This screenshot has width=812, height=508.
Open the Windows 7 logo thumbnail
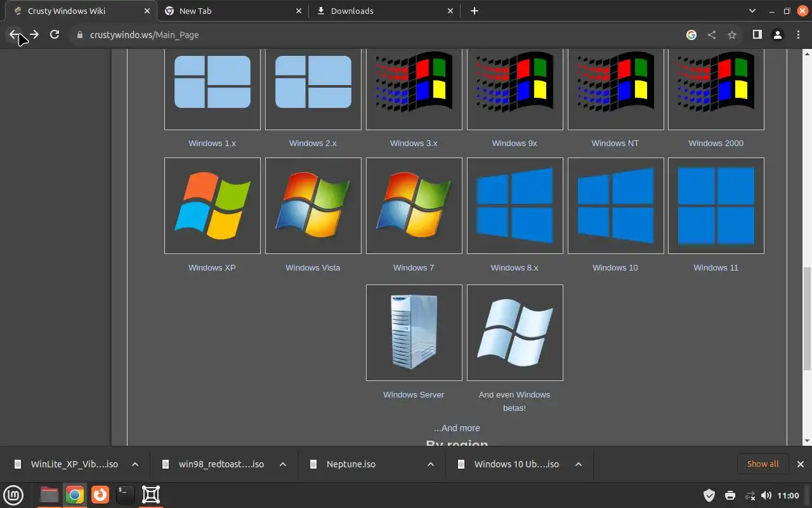[414, 206]
